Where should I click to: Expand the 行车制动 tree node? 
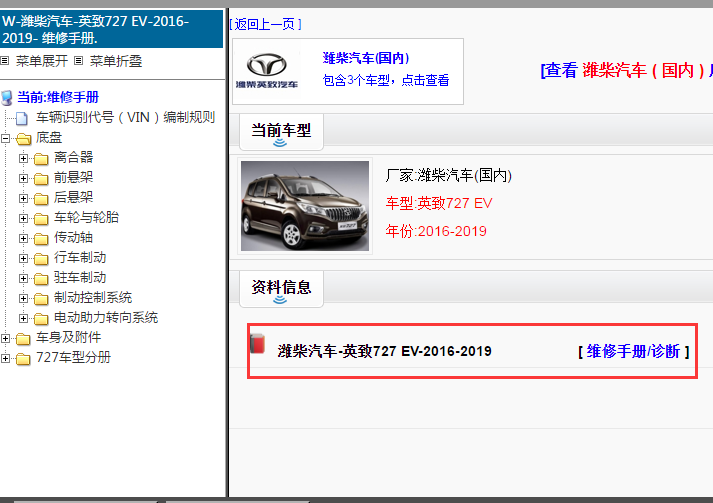tap(23, 258)
